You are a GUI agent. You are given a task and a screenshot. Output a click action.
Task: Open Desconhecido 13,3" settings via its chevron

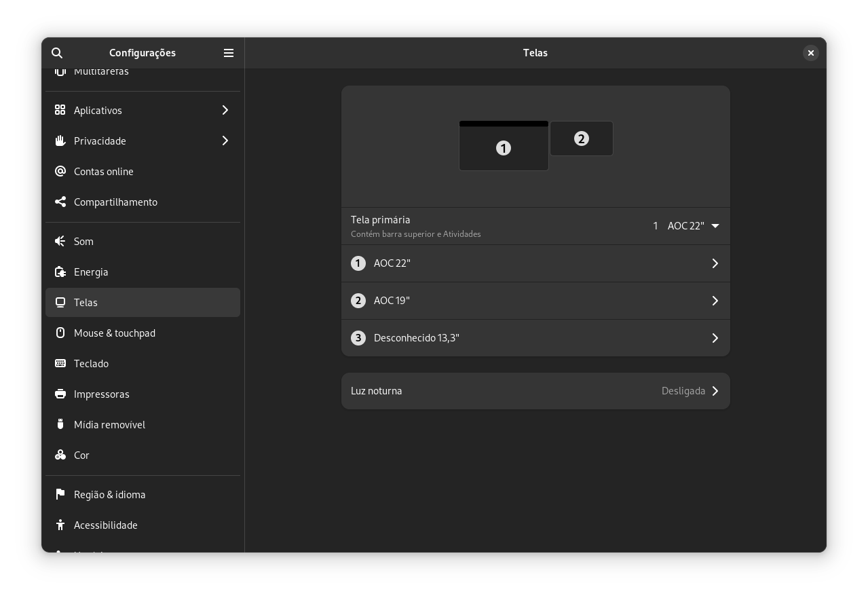click(x=715, y=338)
